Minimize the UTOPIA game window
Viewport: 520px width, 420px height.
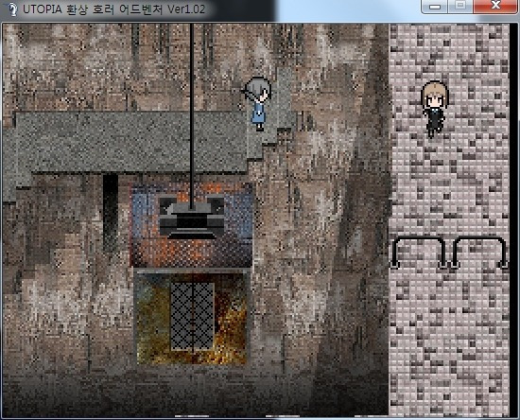435,6
